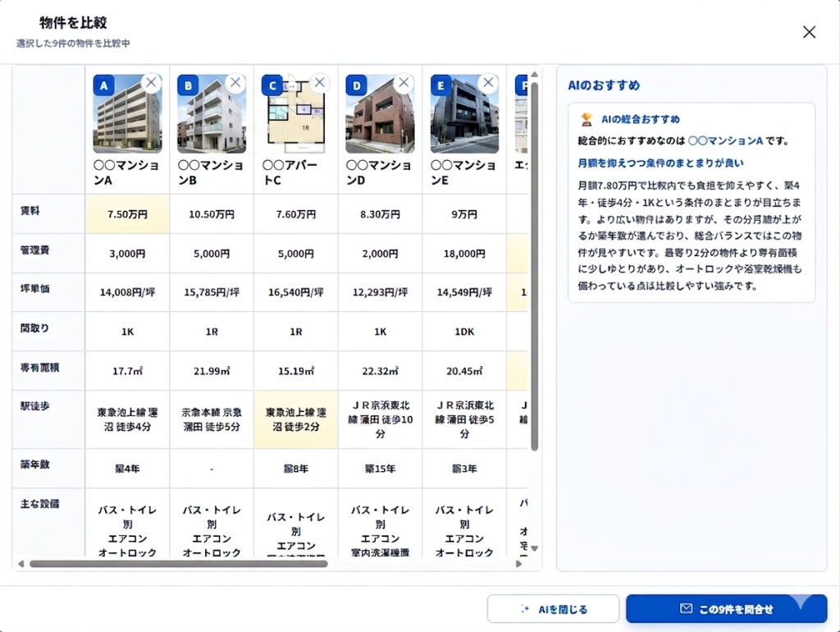Image resolution: width=840 pixels, height=632 pixels.
Task: Click the blue C badge
Action: click(272, 85)
